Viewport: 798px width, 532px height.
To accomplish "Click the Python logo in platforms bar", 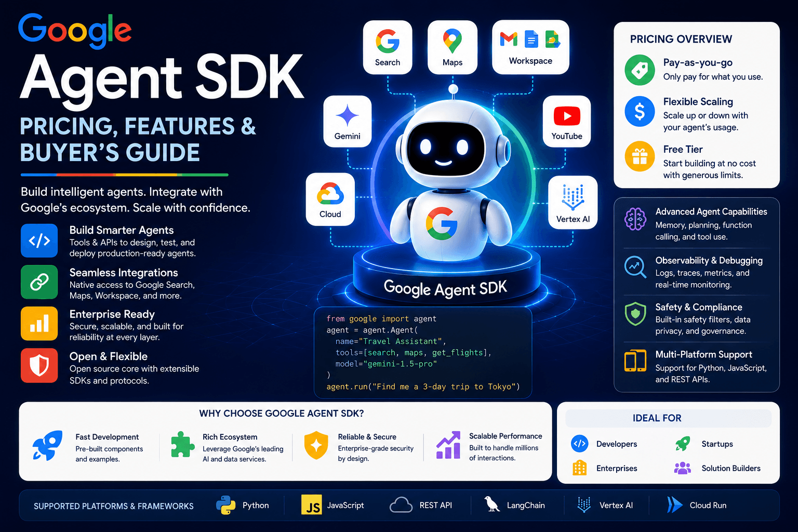I will 225,505.
